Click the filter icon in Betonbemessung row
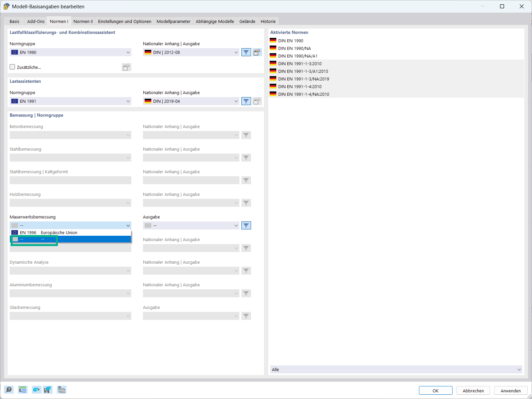 tap(246, 135)
